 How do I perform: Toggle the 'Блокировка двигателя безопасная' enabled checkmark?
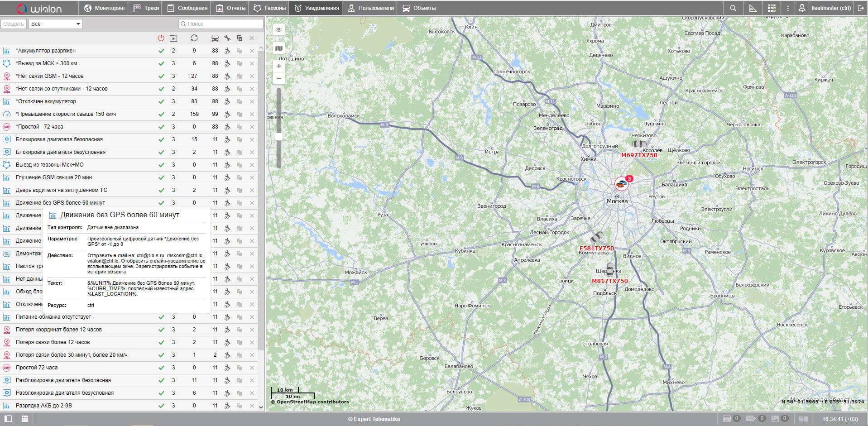(161, 139)
